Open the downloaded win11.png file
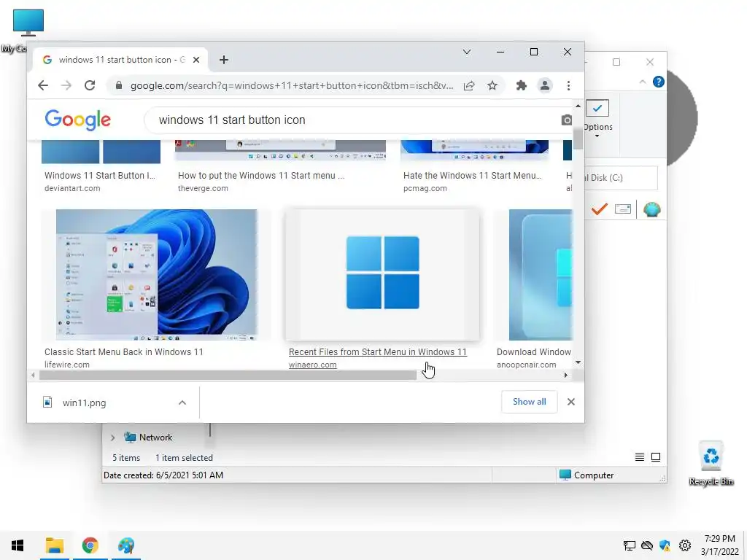 point(85,402)
